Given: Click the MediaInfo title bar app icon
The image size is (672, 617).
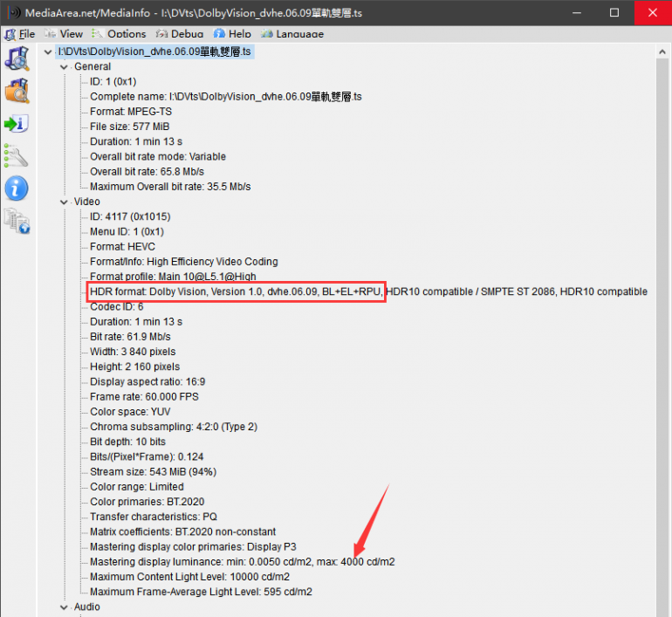Looking at the screenshot, I should pyautogui.click(x=14, y=12).
